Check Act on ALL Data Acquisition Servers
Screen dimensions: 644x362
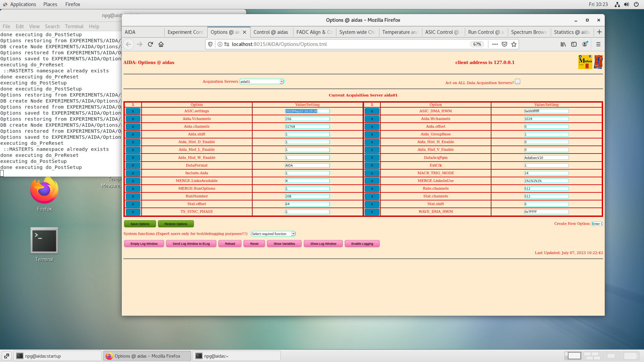[518, 81]
